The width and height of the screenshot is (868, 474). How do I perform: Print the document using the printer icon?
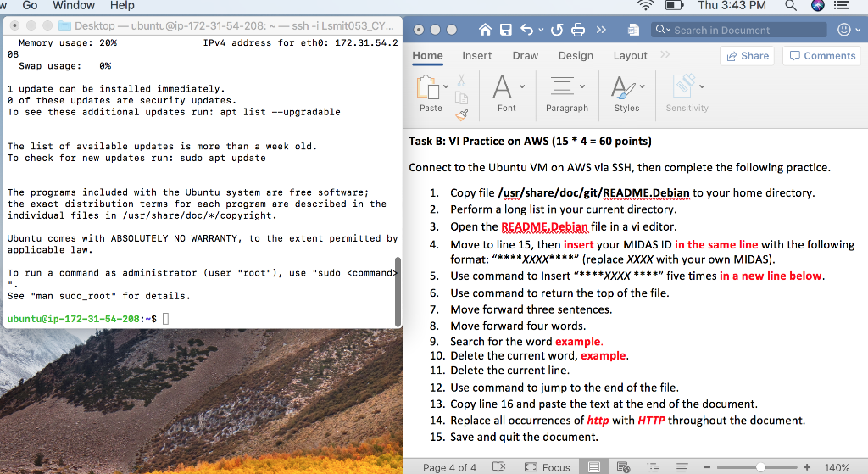point(578,30)
